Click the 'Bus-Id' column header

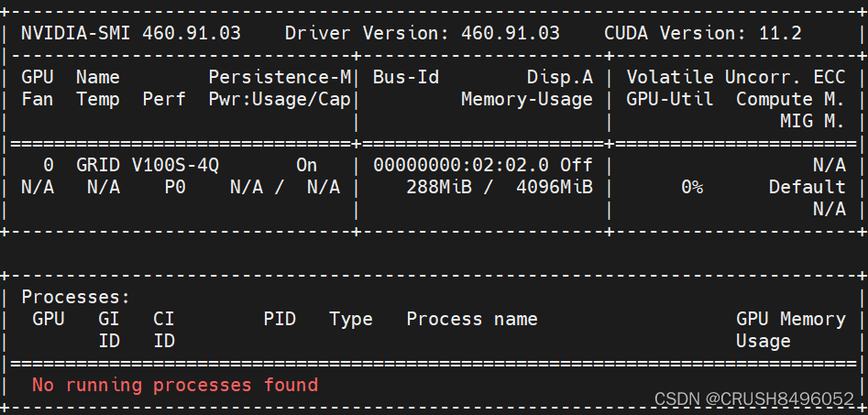click(x=406, y=78)
